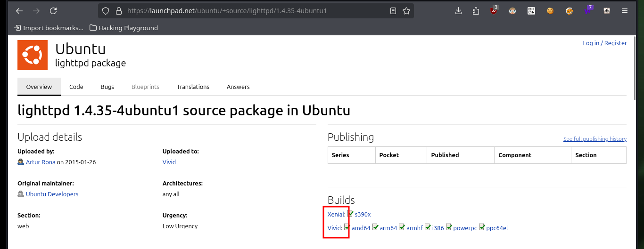View site security padlock info
This screenshot has width=644, height=249.
click(x=118, y=11)
